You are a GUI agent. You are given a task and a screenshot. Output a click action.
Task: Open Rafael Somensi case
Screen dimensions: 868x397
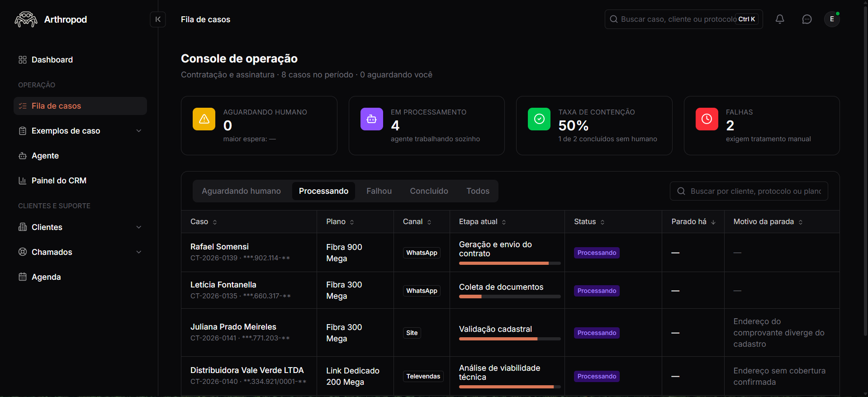pos(219,247)
